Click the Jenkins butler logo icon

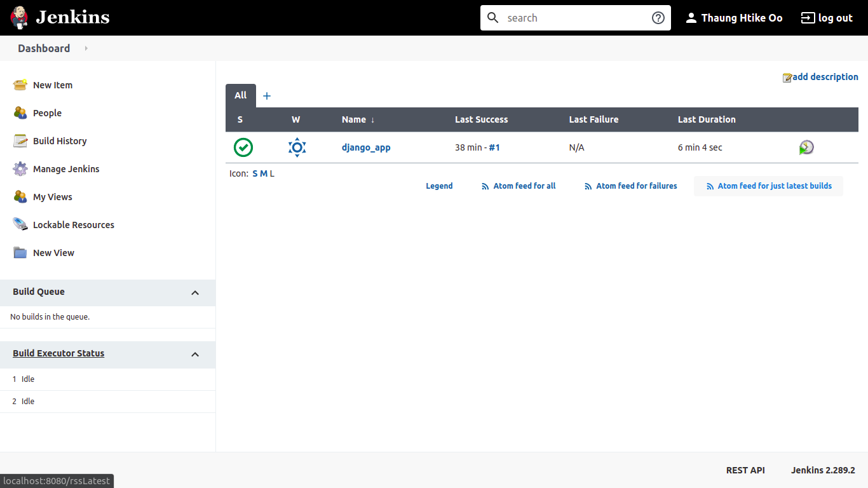coord(20,18)
